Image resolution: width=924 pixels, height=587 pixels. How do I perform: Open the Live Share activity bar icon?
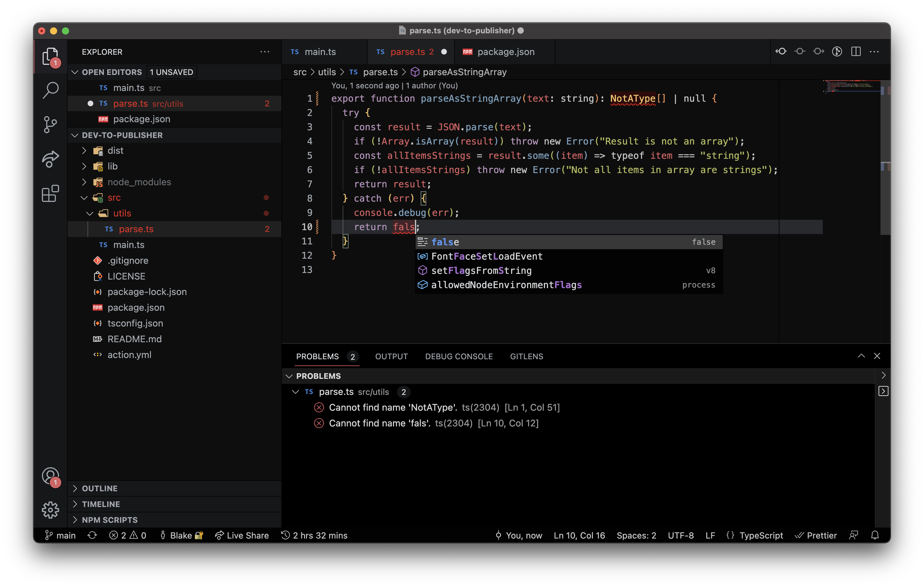[50, 159]
